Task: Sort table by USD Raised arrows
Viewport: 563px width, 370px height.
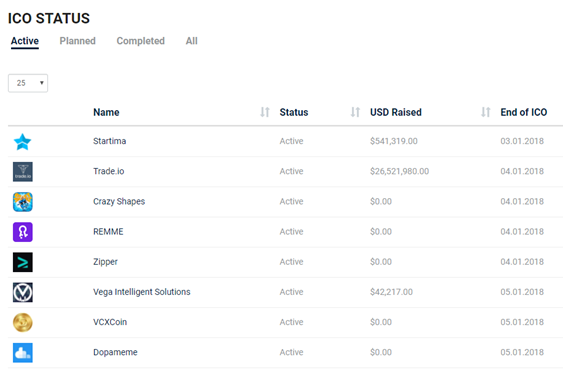Action: click(486, 112)
